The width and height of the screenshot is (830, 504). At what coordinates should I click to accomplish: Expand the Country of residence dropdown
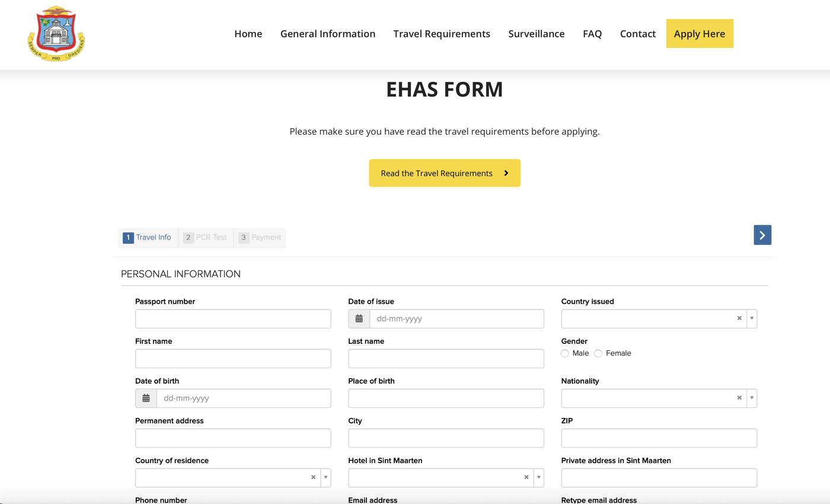coord(325,477)
